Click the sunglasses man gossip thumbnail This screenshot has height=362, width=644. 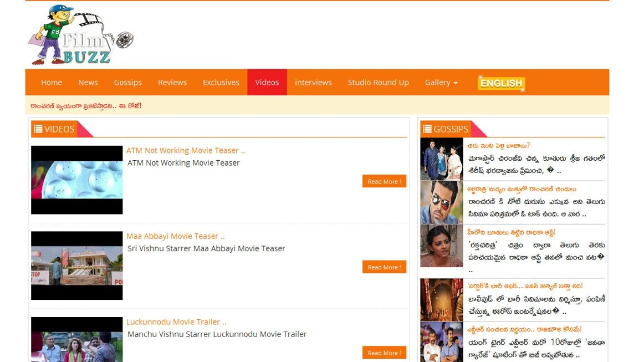[x=441, y=202]
